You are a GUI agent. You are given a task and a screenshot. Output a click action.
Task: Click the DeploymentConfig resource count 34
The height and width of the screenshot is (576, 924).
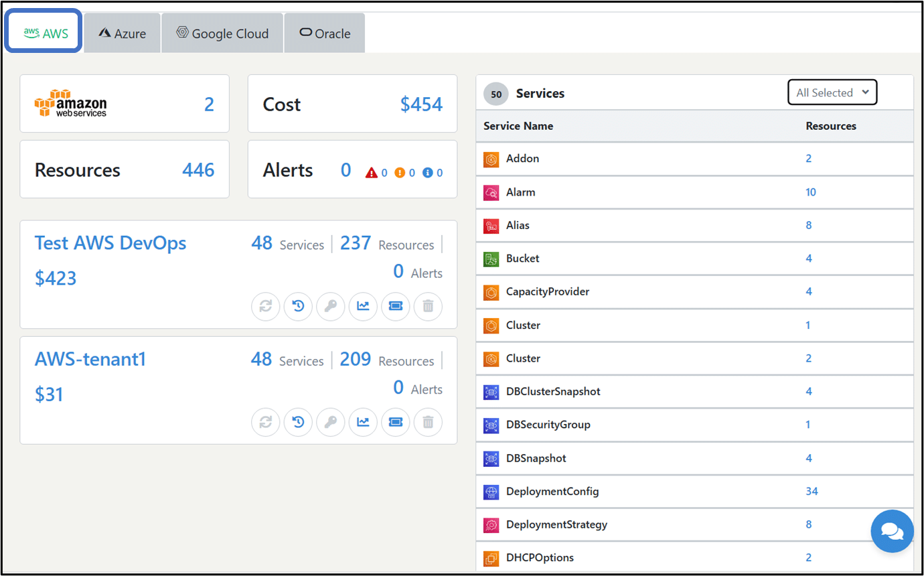click(812, 492)
